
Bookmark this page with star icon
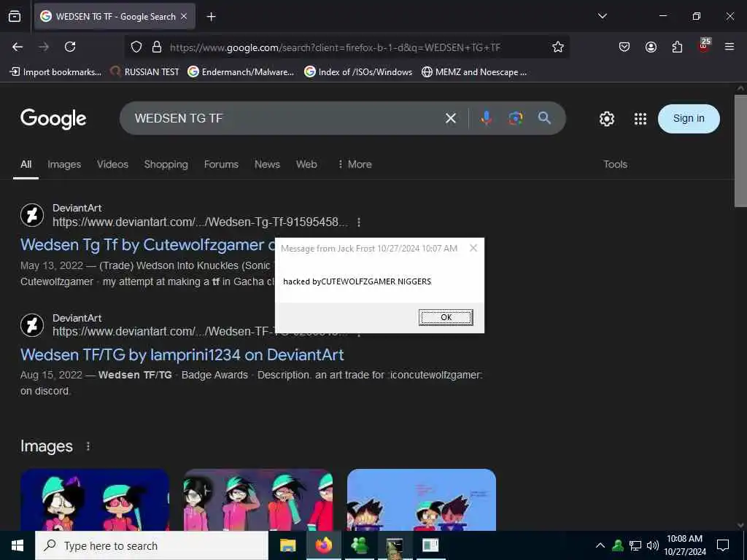click(558, 47)
